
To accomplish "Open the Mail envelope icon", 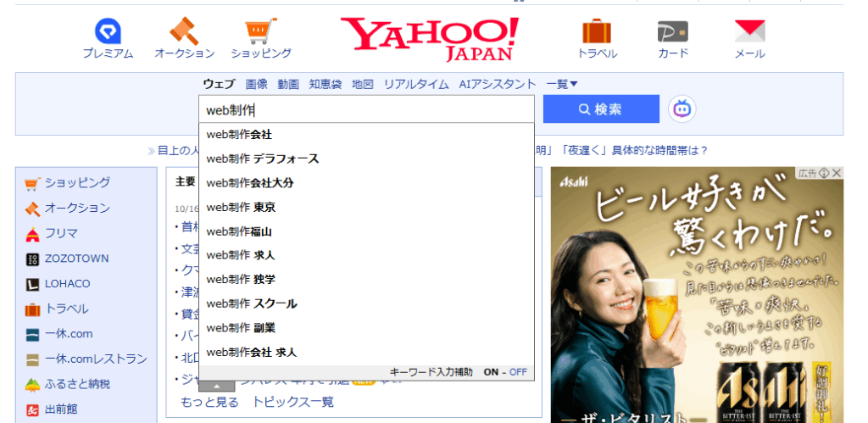I will pyautogui.click(x=749, y=32).
